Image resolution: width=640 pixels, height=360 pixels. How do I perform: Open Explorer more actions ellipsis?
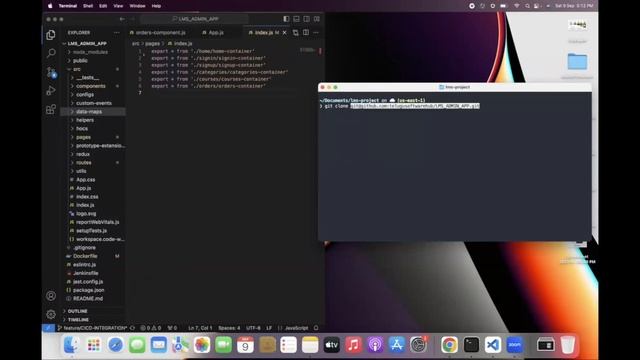tap(117, 33)
